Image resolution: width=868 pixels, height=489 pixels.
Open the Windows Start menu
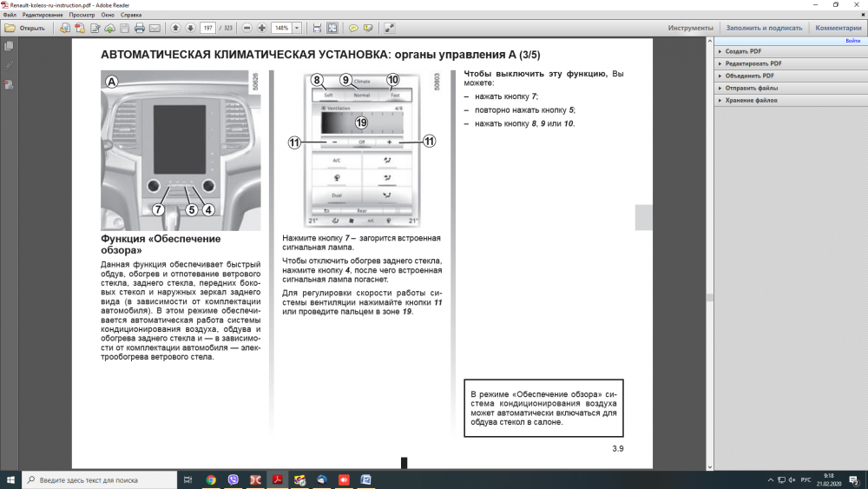point(10,479)
